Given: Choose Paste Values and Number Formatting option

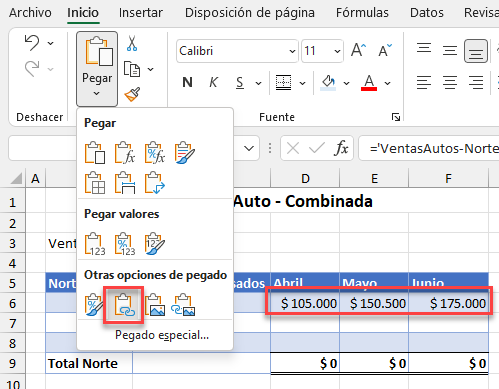Looking at the screenshot, I should pos(125,244).
